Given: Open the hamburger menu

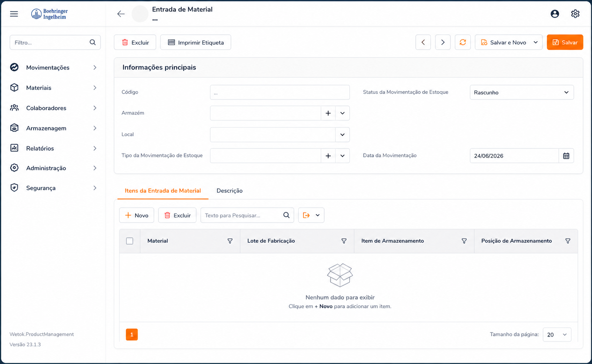Looking at the screenshot, I should pos(14,14).
